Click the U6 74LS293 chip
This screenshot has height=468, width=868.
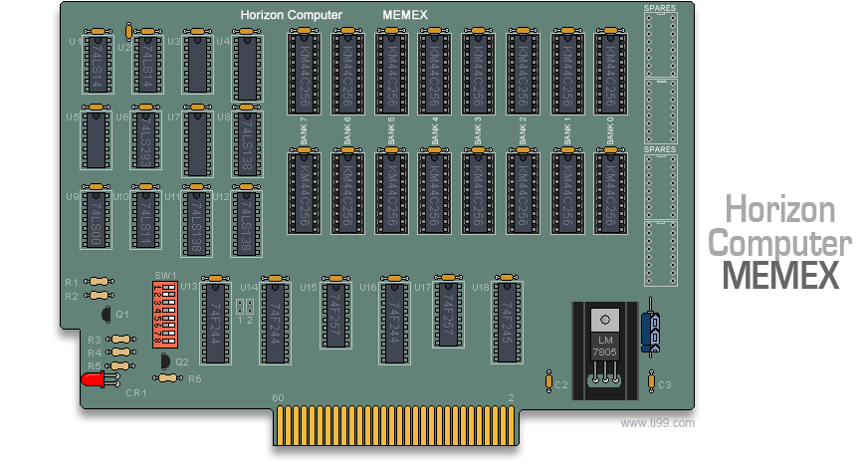(146, 139)
